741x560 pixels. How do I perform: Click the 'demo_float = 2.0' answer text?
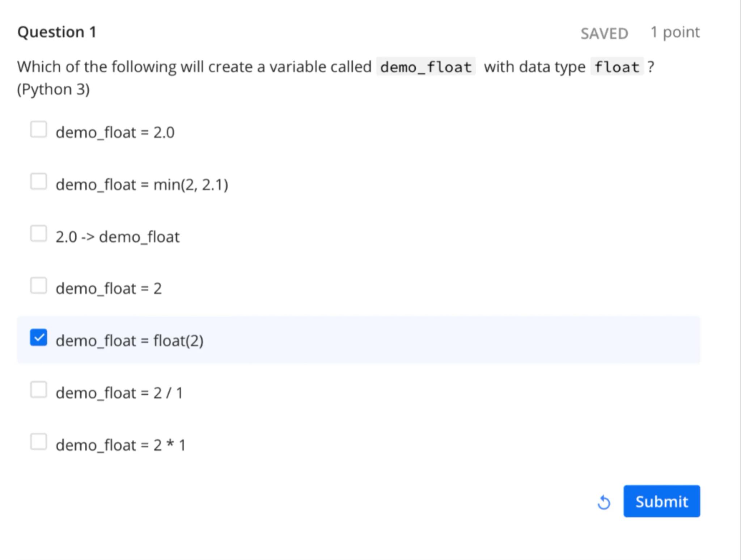pos(115,132)
